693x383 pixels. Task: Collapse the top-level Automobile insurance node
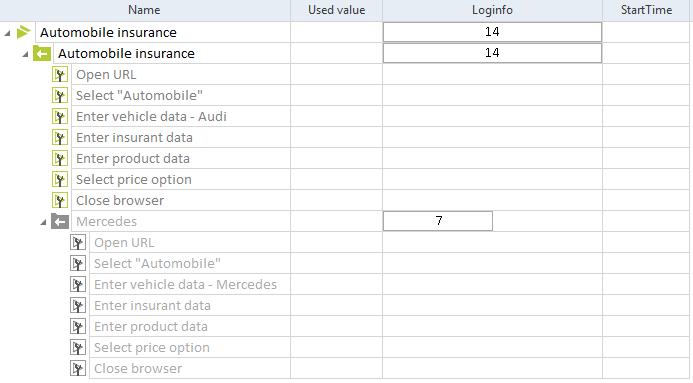tap(7, 33)
